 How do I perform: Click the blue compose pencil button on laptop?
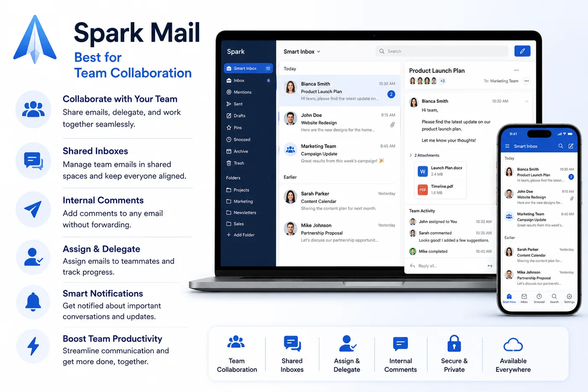(x=522, y=51)
